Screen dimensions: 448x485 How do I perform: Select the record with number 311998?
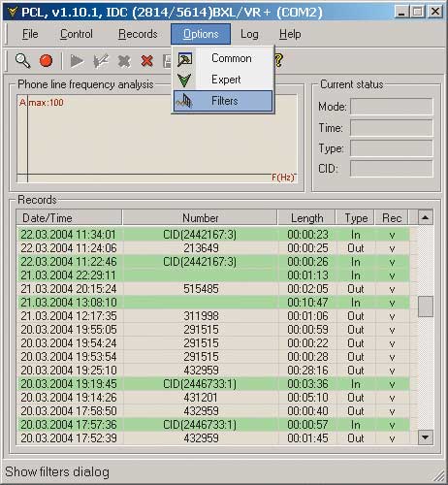213,316
